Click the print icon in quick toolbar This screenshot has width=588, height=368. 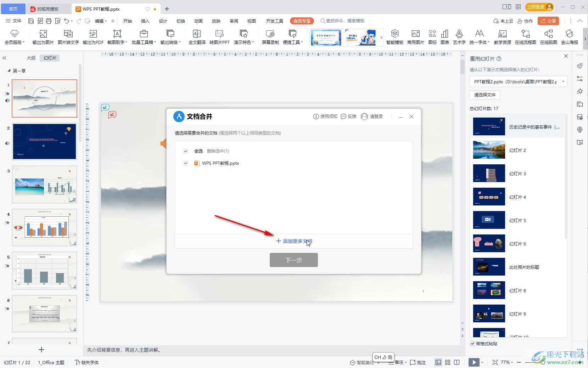(x=49, y=21)
